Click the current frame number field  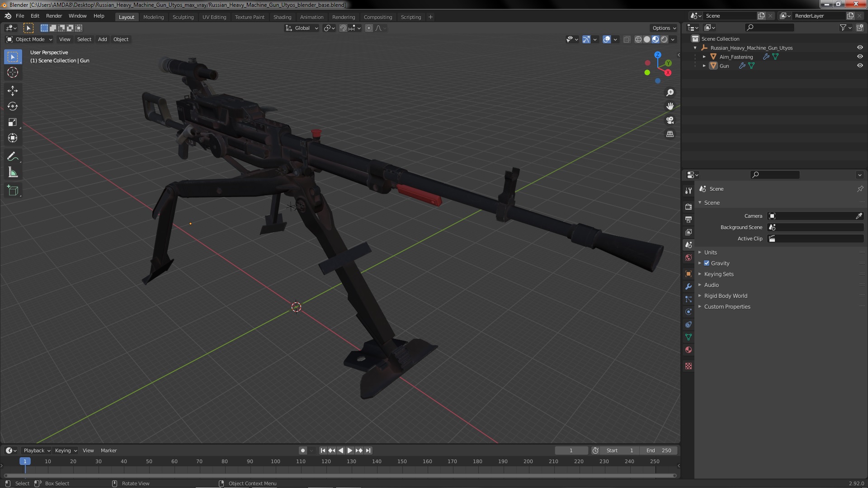(x=571, y=450)
